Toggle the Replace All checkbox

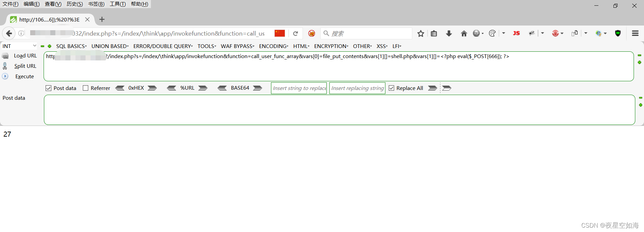point(391,88)
